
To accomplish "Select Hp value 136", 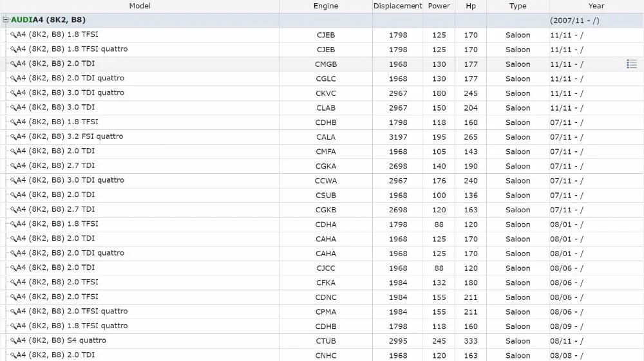I will pyautogui.click(x=471, y=195).
